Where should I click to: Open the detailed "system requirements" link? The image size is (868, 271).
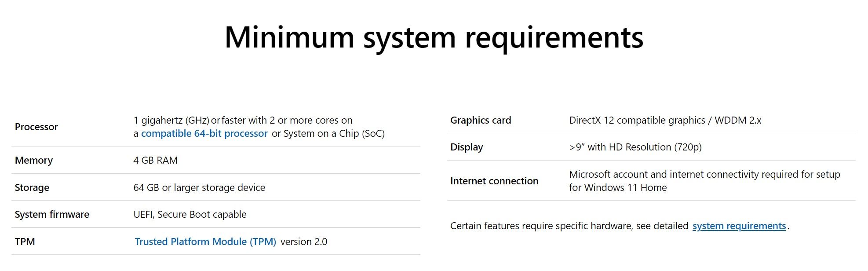coord(739,226)
